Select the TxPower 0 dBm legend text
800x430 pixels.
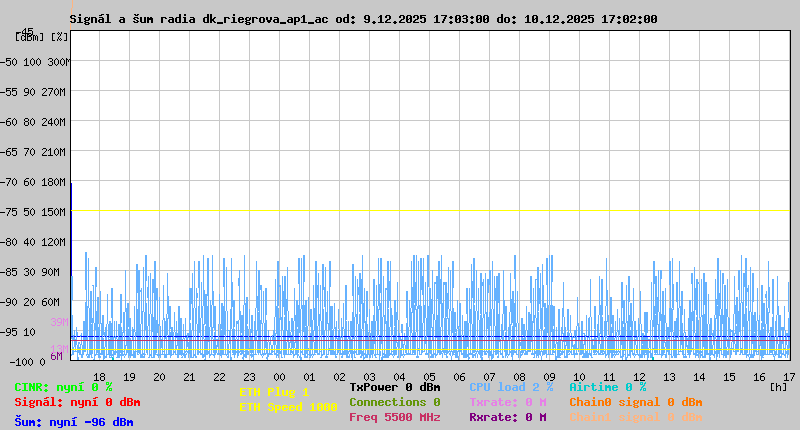394,387
